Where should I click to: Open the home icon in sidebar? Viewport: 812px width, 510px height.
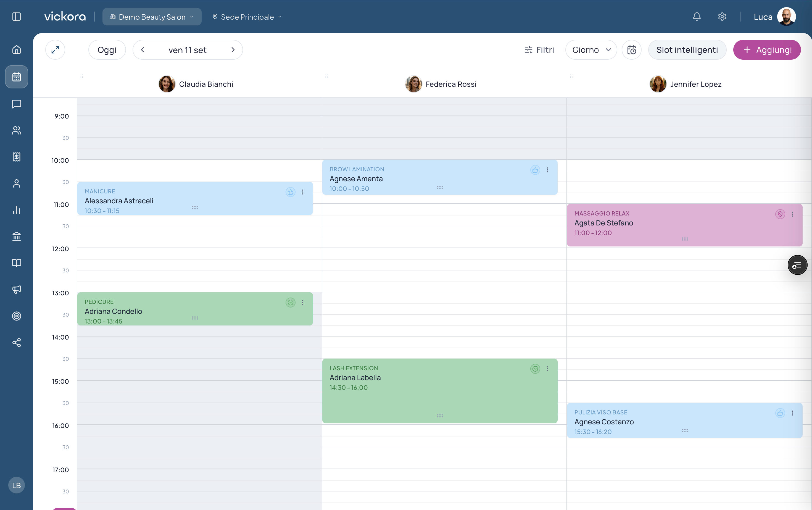click(17, 49)
